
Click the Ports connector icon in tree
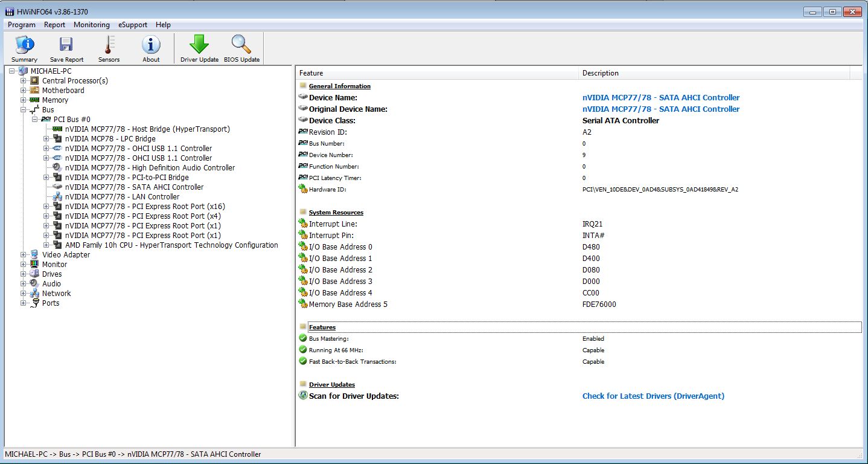34,303
